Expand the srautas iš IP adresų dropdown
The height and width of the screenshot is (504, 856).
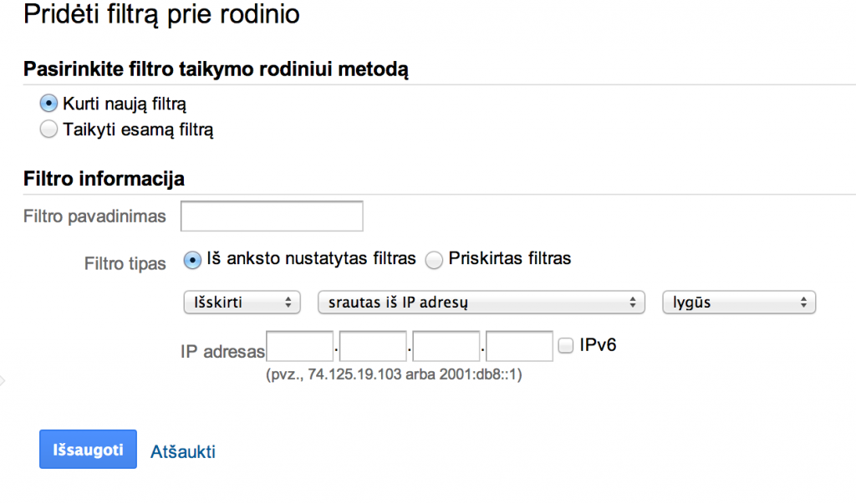pos(481,303)
